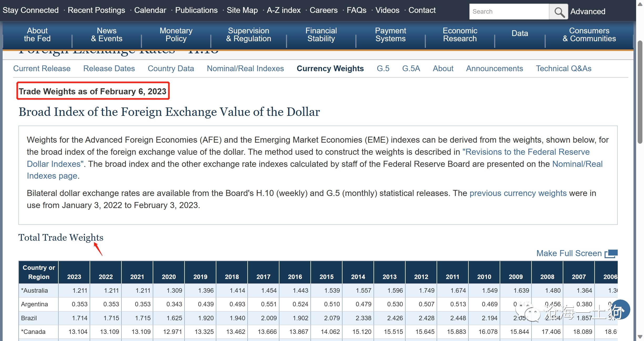Go to the G.5A tab
Viewport: 644px width, 341px height.
tap(411, 69)
